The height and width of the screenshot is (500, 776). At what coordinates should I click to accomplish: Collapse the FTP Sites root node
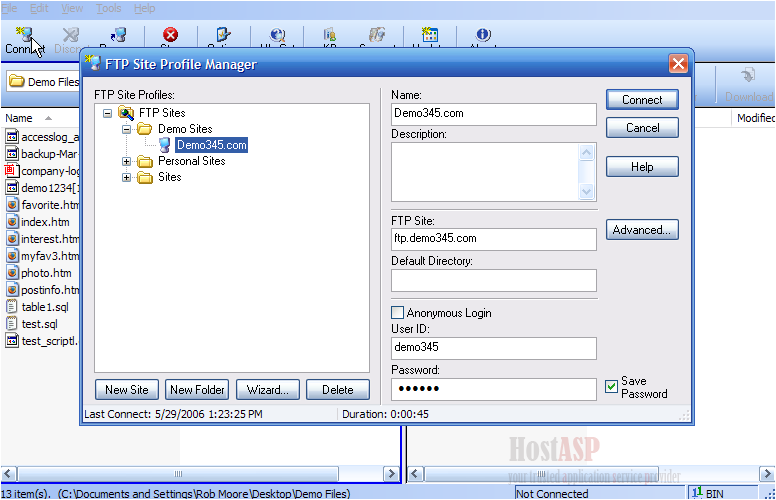coord(107,113)
